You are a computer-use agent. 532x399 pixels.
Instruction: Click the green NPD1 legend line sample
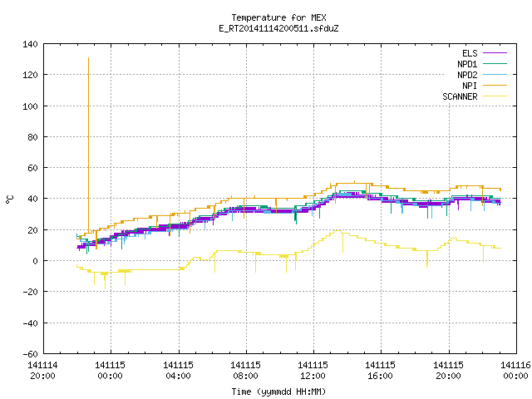495,64
